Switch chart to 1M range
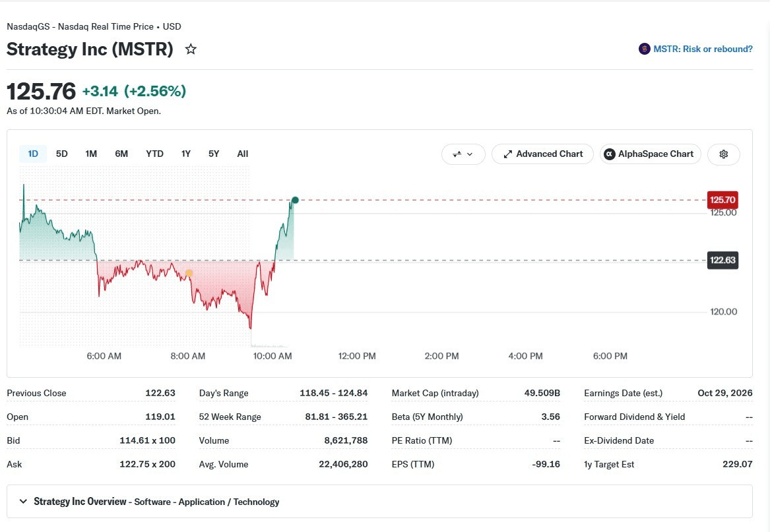 coord(91,154)
